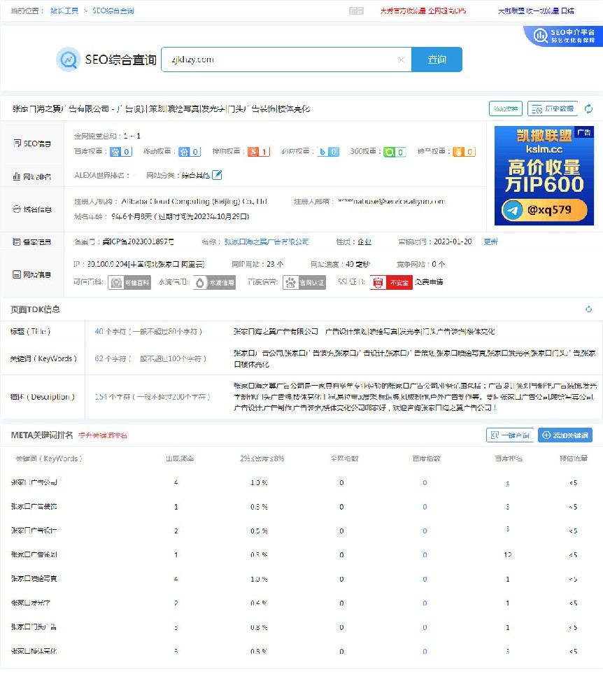
Task: Click the red 不安全 SSL badge
Action: tap(391, 283)
